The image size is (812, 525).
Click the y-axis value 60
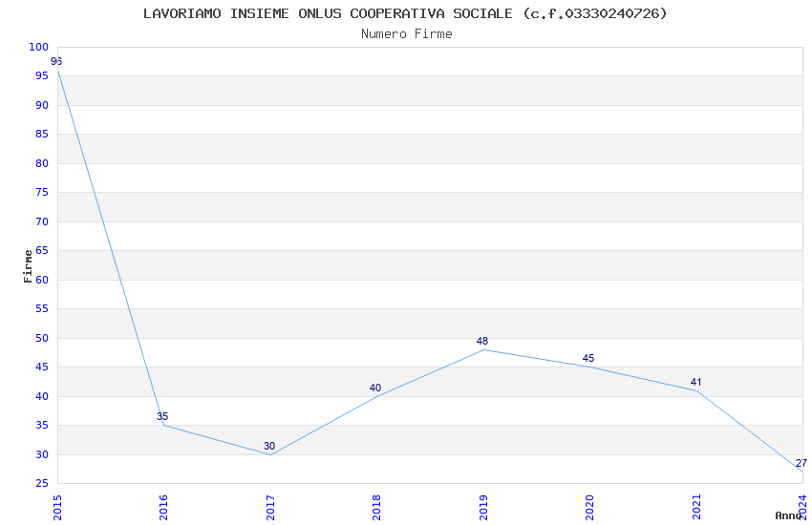42,280
